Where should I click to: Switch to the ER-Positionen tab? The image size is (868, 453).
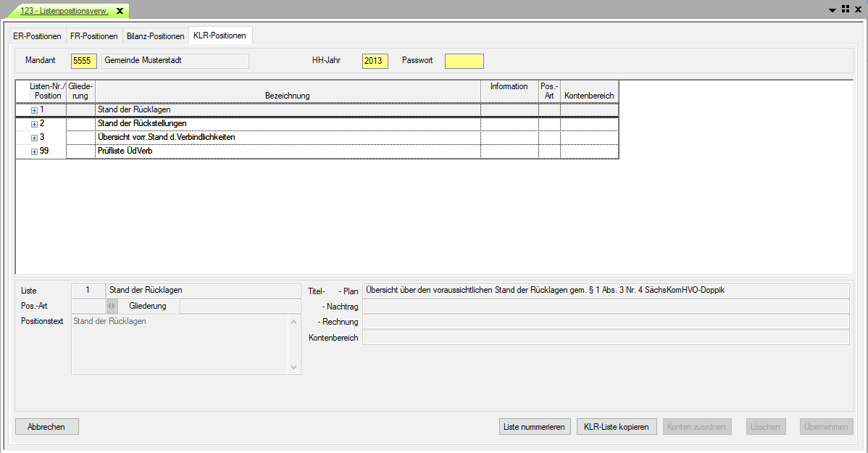(x=37, y=36)
